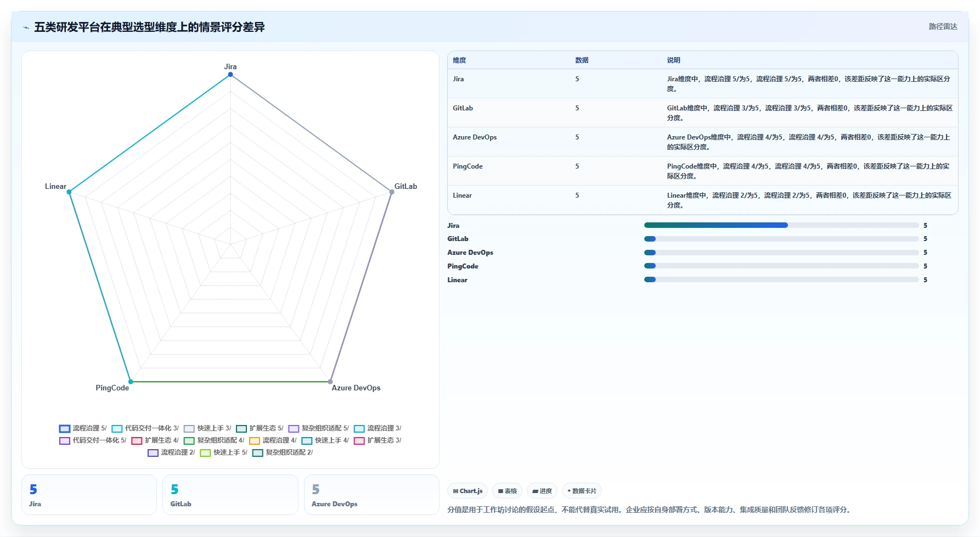Click the pink swatch for 扩展生态 3/

(x=359, y=440)
